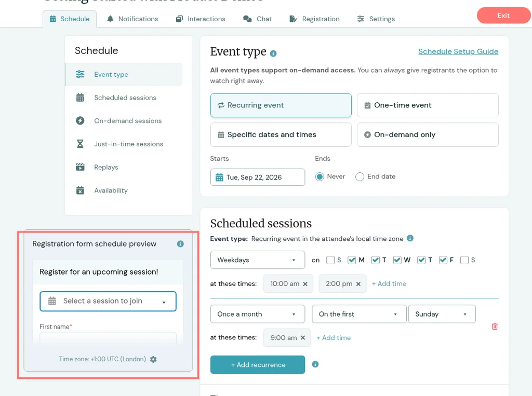Open the Select a session to join dropdown
The image size is (532, 396).
108,301
